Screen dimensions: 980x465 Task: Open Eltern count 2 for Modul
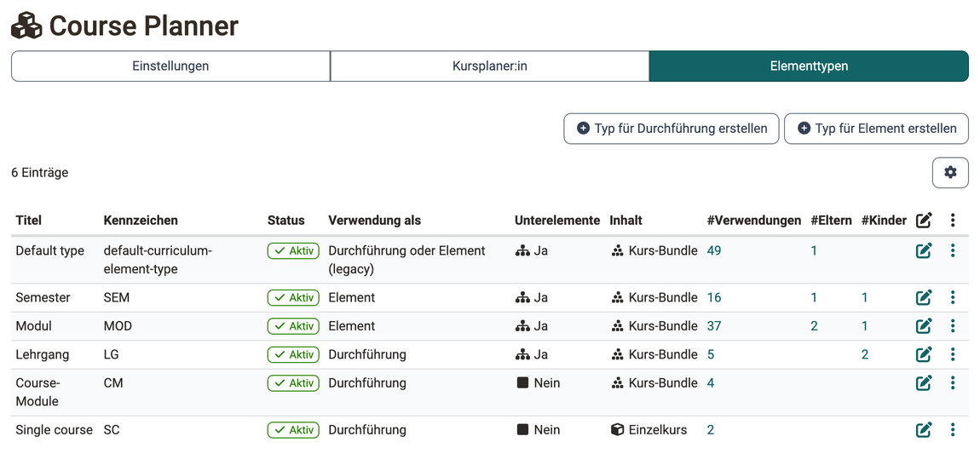(814, 325)
